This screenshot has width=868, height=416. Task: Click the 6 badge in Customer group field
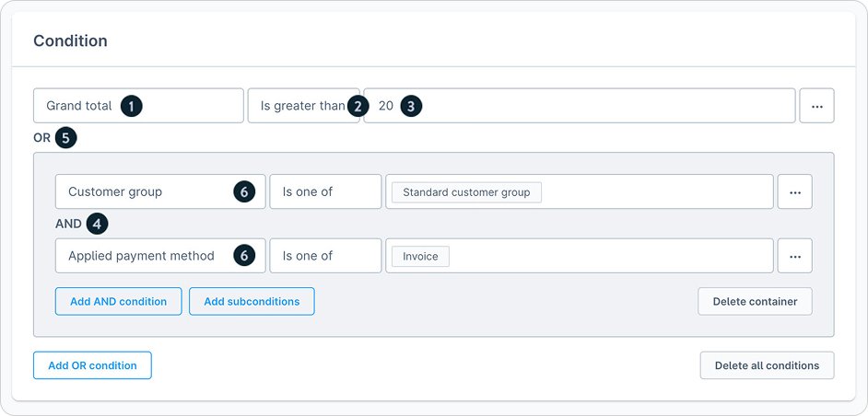pos(243,192)
